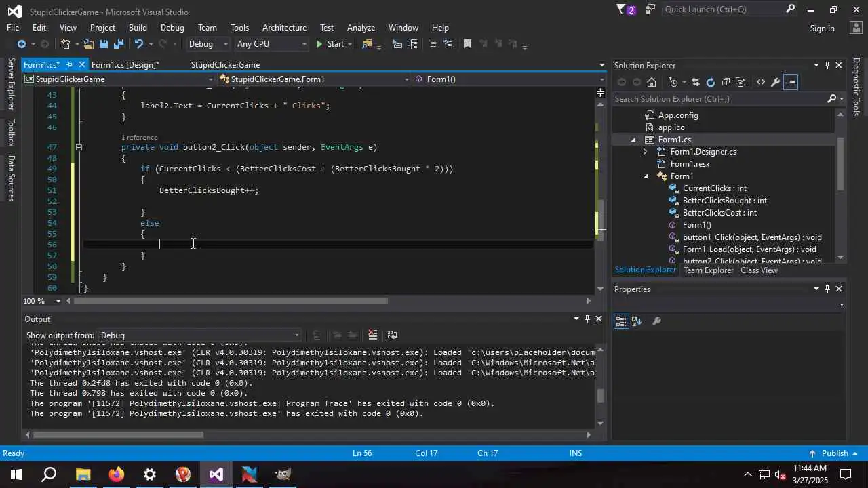Click the Output panel horizontal scrollbar thumb
Screen dimensions: 868x488
pyautogui.click(x=118, y=435)
